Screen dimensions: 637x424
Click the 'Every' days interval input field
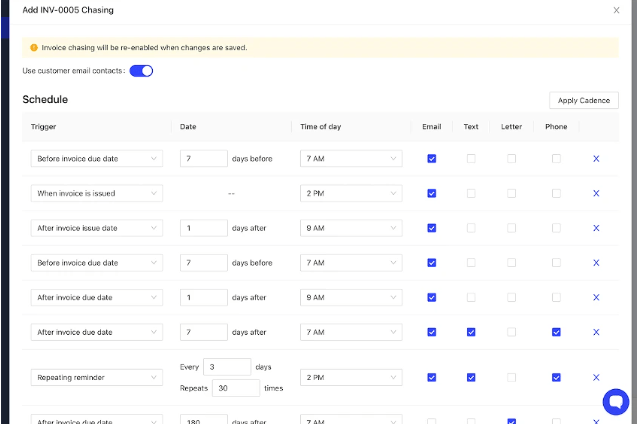pos(226,367)
